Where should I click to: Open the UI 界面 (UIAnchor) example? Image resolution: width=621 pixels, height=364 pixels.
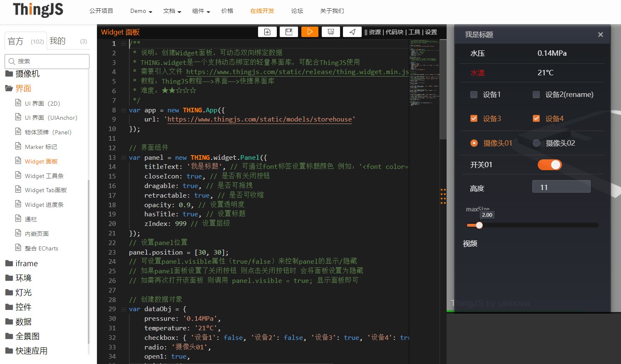click(51, 118)
